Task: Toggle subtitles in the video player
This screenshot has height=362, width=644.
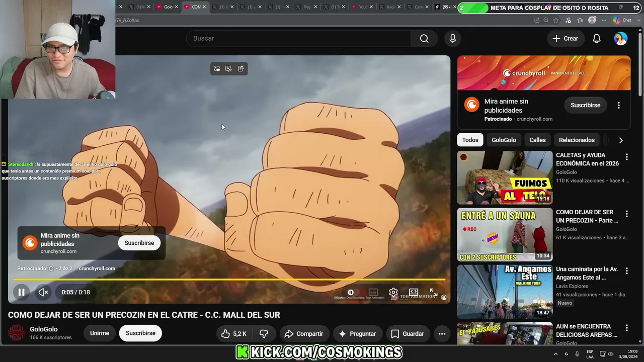Action: coord(373,292)
